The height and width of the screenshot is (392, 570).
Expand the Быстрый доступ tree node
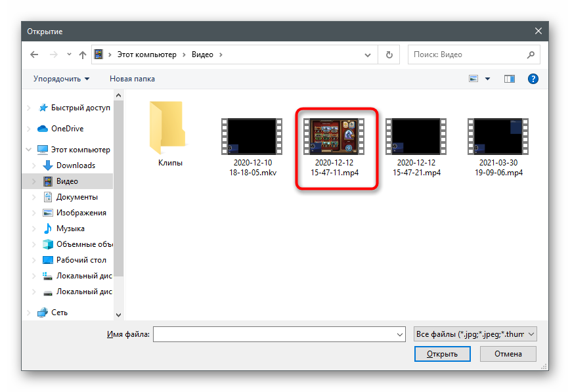[28, 108]
